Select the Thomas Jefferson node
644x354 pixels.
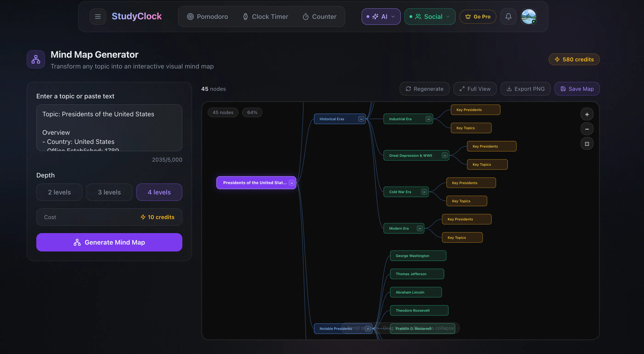417,274
